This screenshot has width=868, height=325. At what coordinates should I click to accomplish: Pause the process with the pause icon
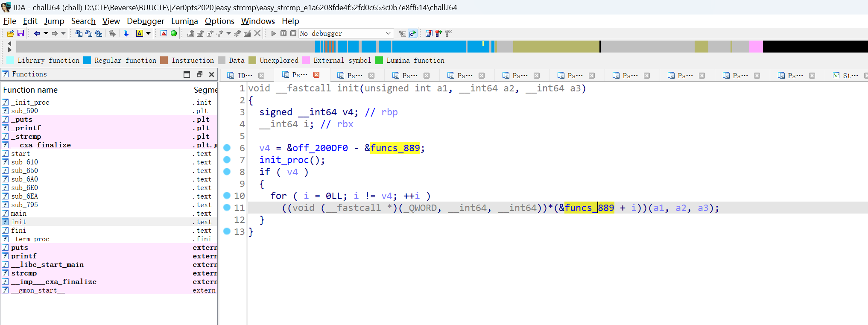[283, 33]
